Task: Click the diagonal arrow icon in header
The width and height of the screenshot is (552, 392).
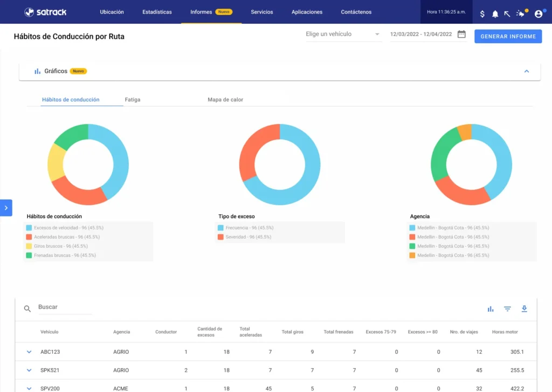Action: click(x=507, y=14)
